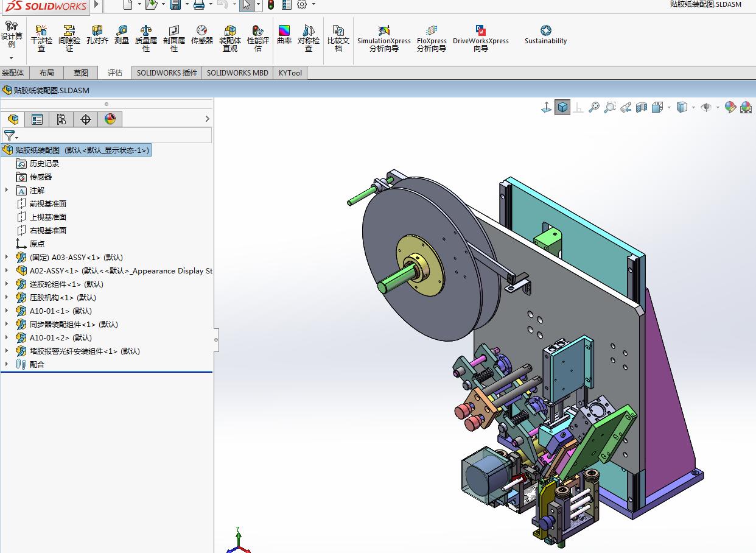
Task: Open the SOLIDWORKS 插件 tab
Action: click(x=167, y=73)
